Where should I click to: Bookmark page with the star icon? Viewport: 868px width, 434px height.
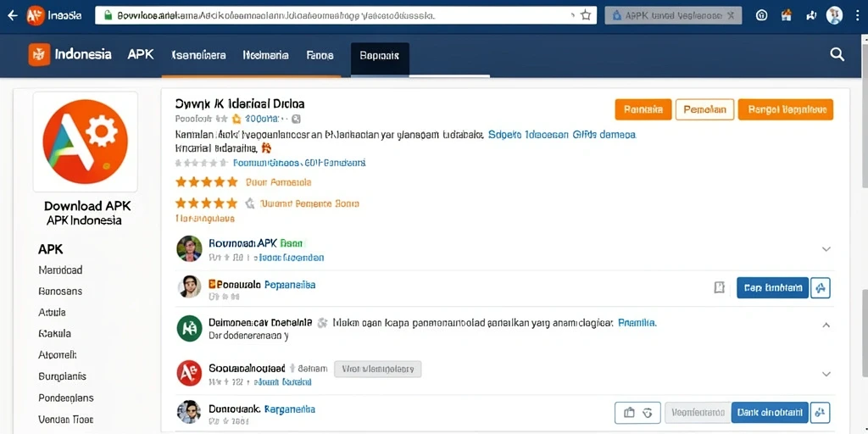[x=586, y=15]
